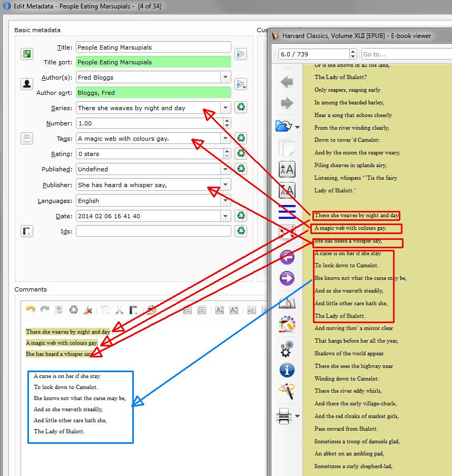Viewport: 452px width, 476px height.
Task: Go to previous page with purple arrow
Action: (x=287, y=257)
